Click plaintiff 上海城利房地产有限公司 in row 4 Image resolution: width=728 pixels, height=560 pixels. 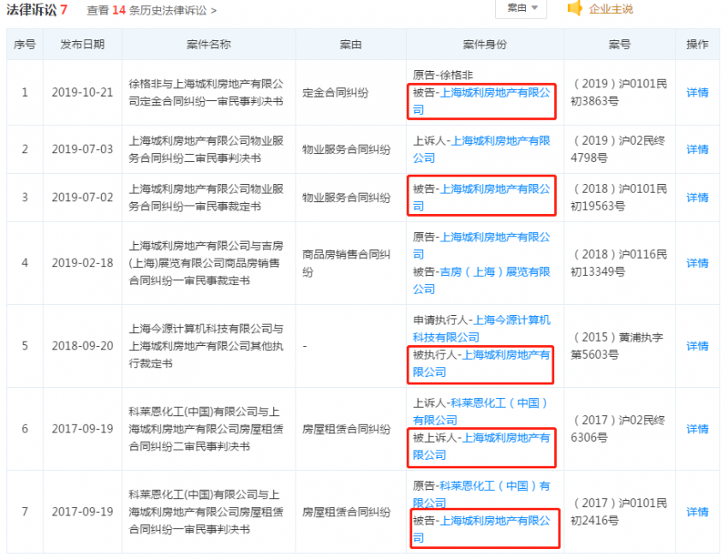(x=481, y=246)
